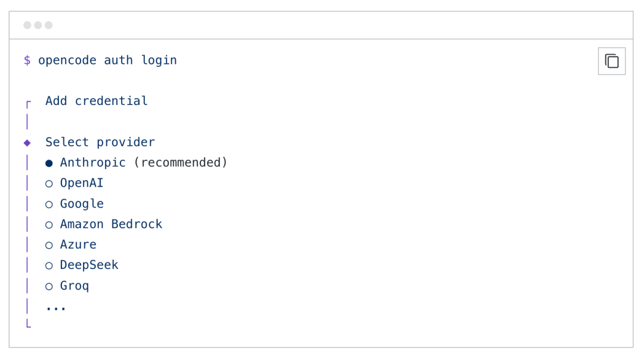
Task: Click the 'Select provider' prompt label
Action: click(100, 142)
